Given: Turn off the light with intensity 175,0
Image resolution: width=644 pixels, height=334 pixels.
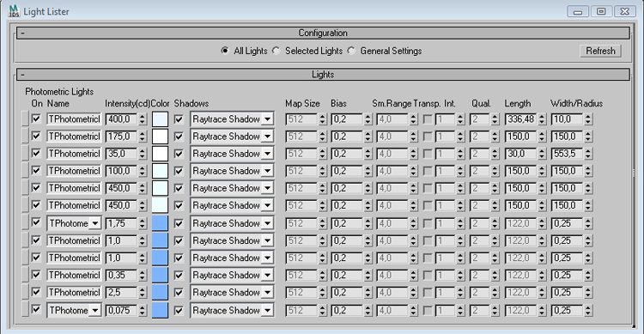Looking at the screenshot, I should coord(37,137).
